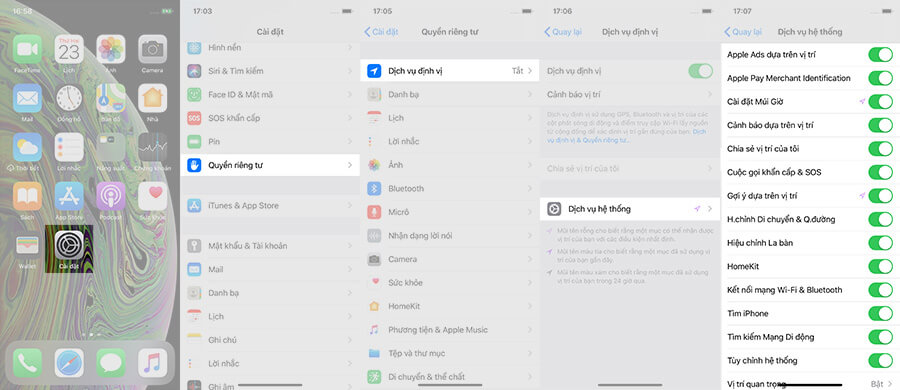Open Mật khẩu & Tài khoản settings row

click(270, 246)
